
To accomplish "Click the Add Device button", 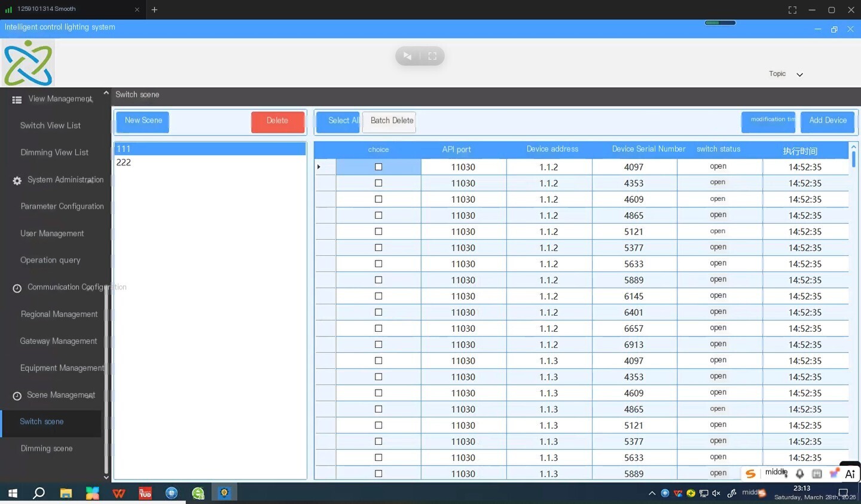I will [x=828, y=121].
